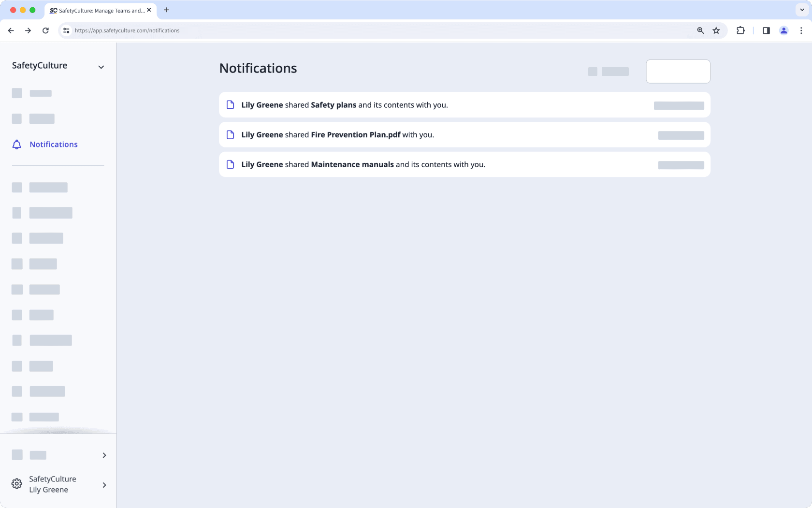Image resolution: width=812 pixels, height=508 pixels.
Task: Navigate back using the back arrow
Action: (11, 30)
